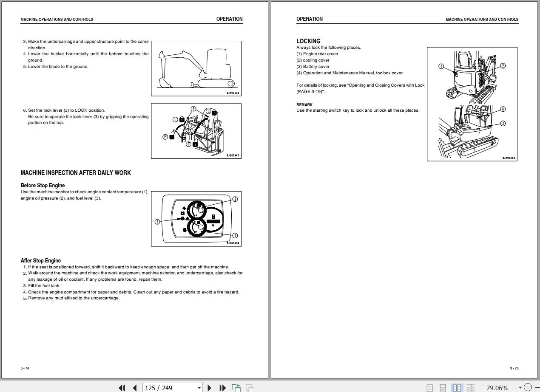Click the machine monitor diagram

196,219
